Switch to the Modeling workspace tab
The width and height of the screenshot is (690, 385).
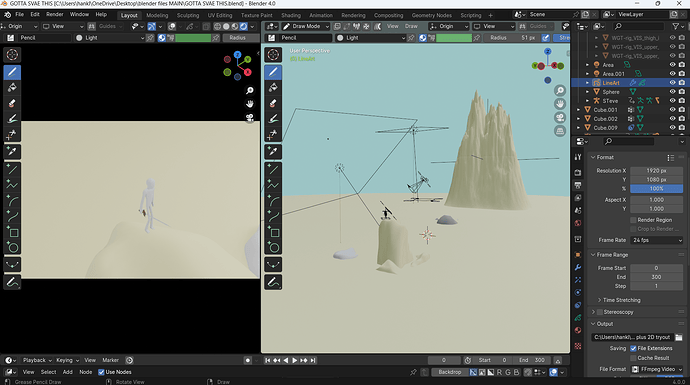pos(157,15)
